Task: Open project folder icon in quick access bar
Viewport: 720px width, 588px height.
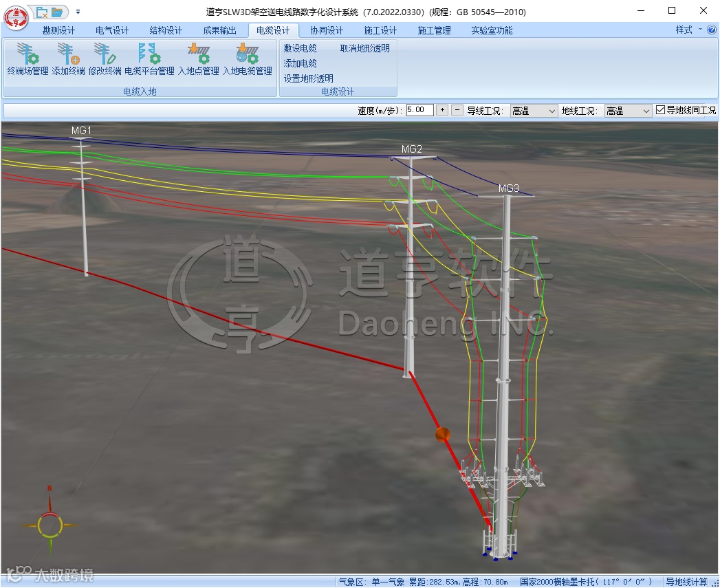Action: 57,12
